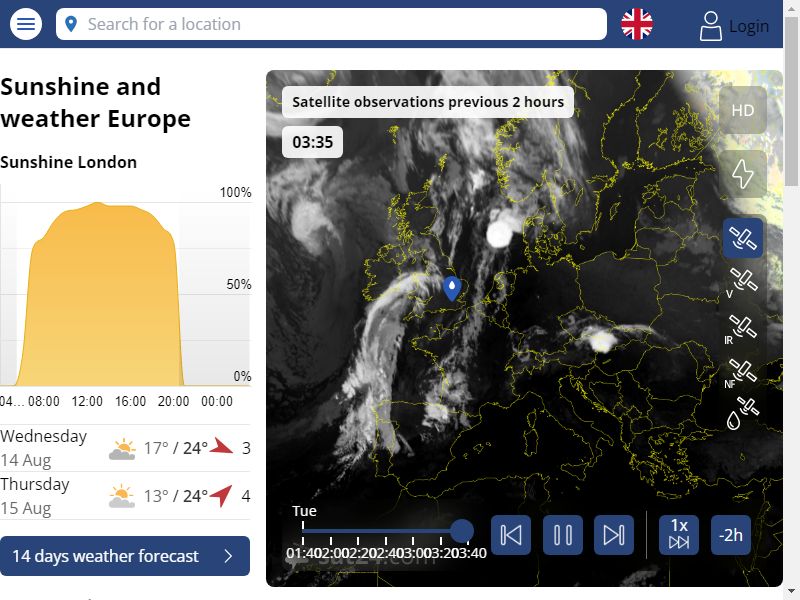Open 14 days weather forecast
The width and height of the screenshot is (800, 600).
coord(125,556)
